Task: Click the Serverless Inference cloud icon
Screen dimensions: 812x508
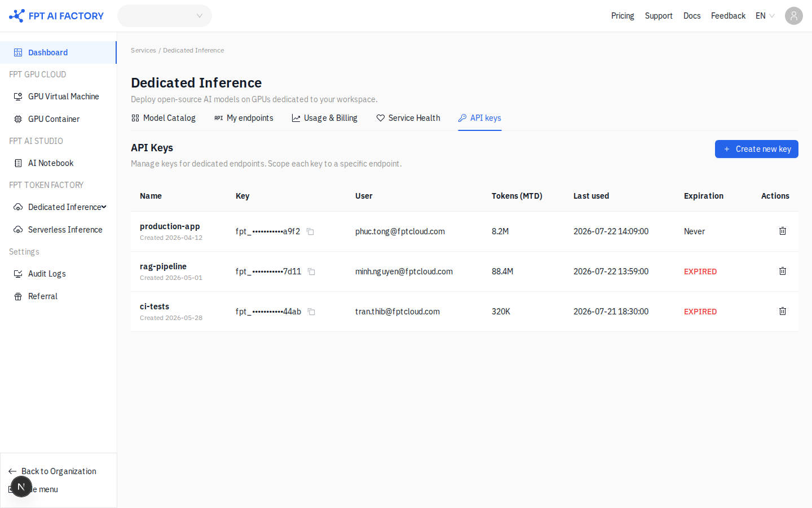Action: pyautogui.click(x=18, y=230)
